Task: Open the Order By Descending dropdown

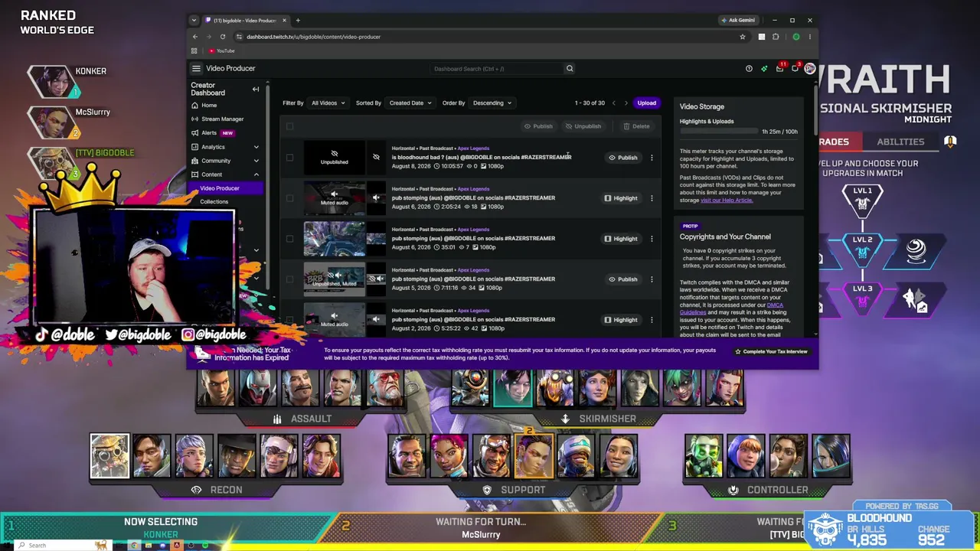Action: [x=492, y=103]
